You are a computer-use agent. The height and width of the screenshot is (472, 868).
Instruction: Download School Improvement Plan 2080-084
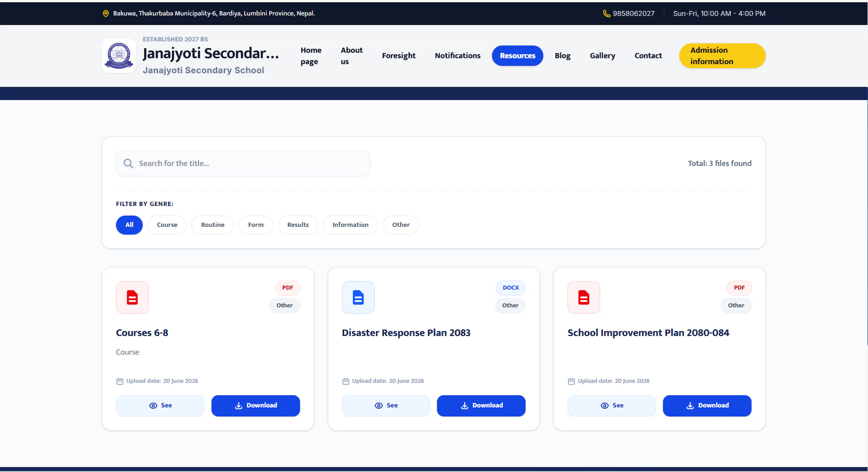[x=707, y=406]
